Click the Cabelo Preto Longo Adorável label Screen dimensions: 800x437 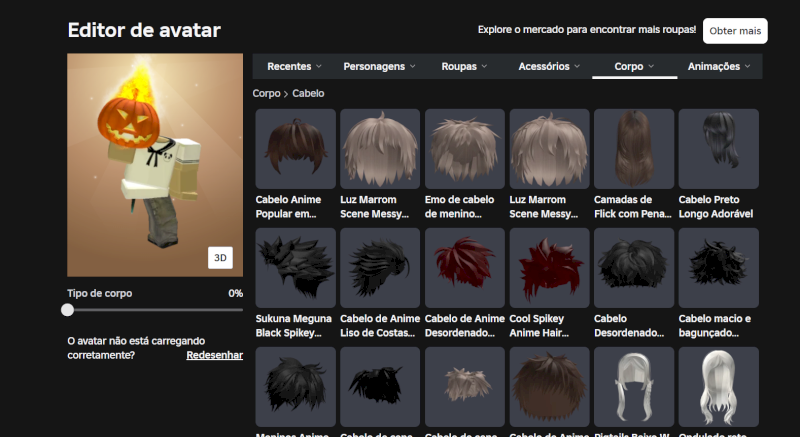tap(716, 207)
